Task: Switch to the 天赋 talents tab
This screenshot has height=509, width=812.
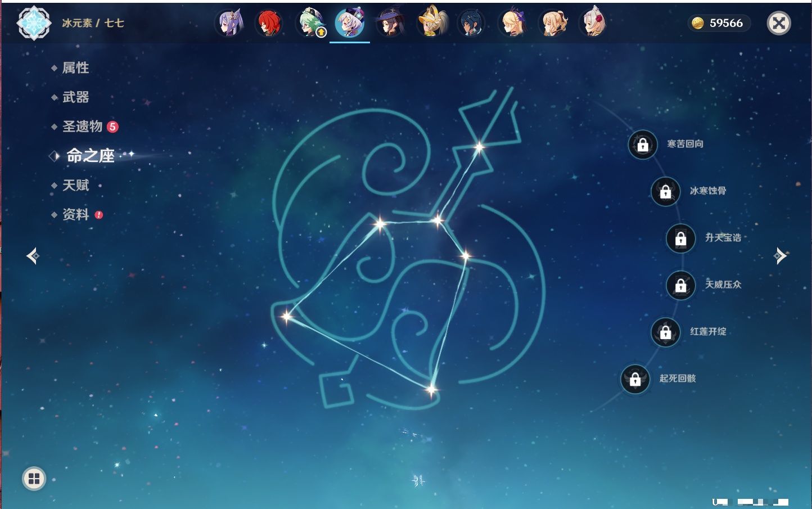Action: click(75, 185)
